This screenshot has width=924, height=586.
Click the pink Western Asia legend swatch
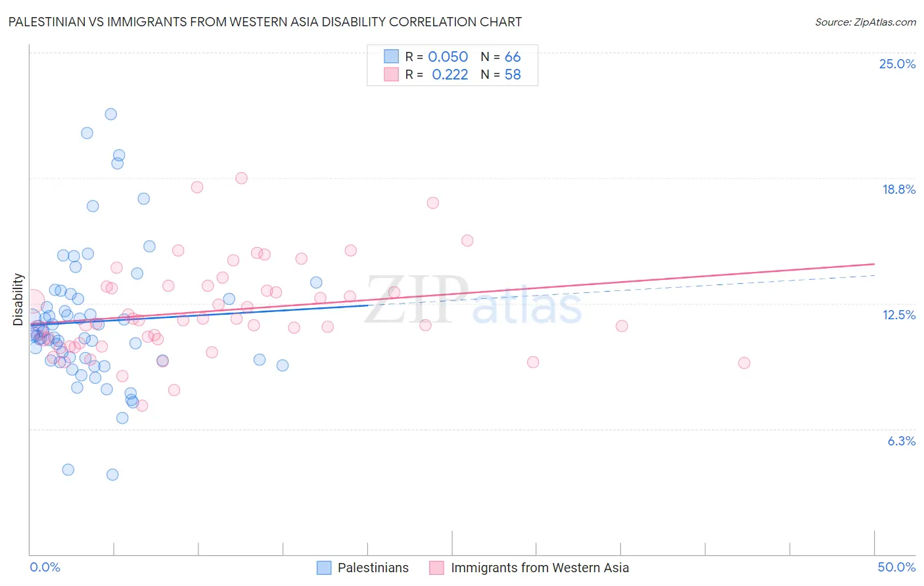coord(437,568)
